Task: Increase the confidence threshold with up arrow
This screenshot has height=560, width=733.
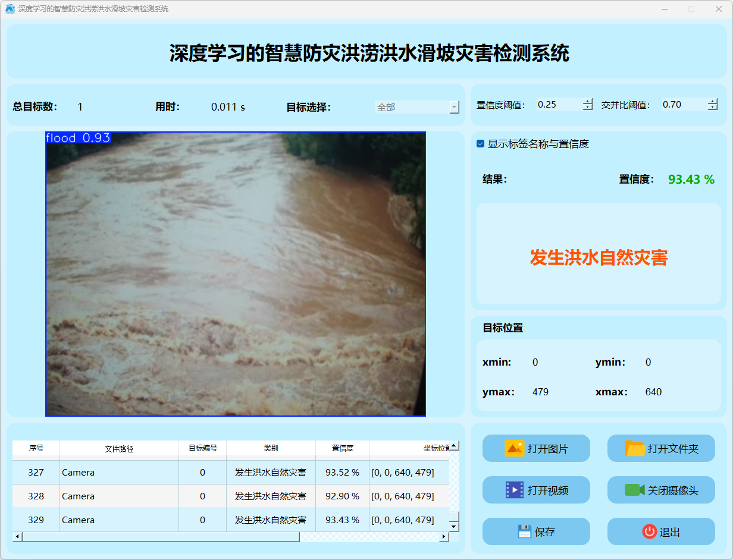Action: pos(588,102)
